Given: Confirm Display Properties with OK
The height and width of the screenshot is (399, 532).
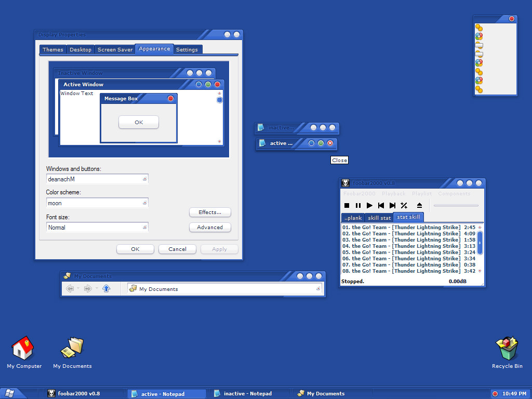Looking at the screenshot, I should (136, 249).
